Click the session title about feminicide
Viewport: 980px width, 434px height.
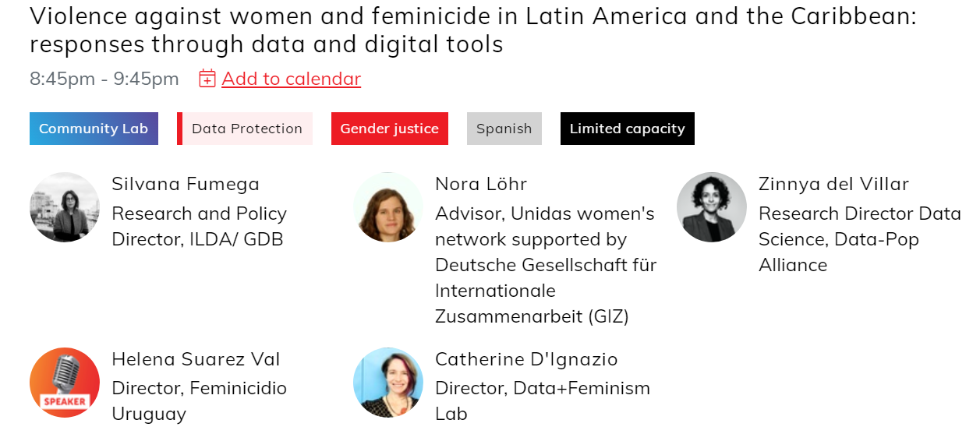tap(473, 30)
